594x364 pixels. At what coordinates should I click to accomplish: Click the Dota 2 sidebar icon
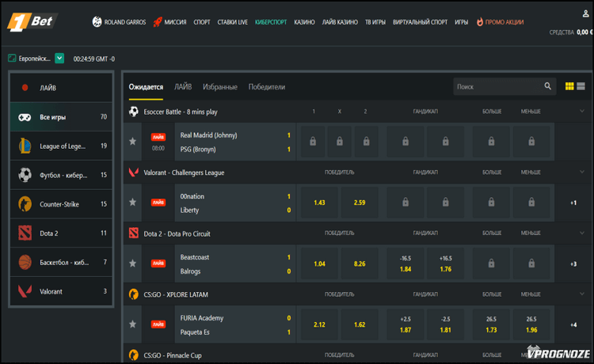pyautogui.click(x=25, y=233)
